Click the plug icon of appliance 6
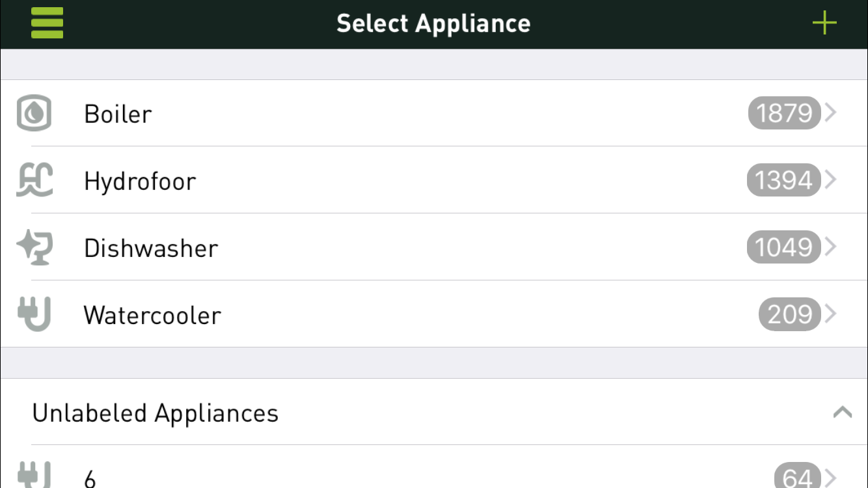The height and width of the screenshot is (488, 868). 34,476
